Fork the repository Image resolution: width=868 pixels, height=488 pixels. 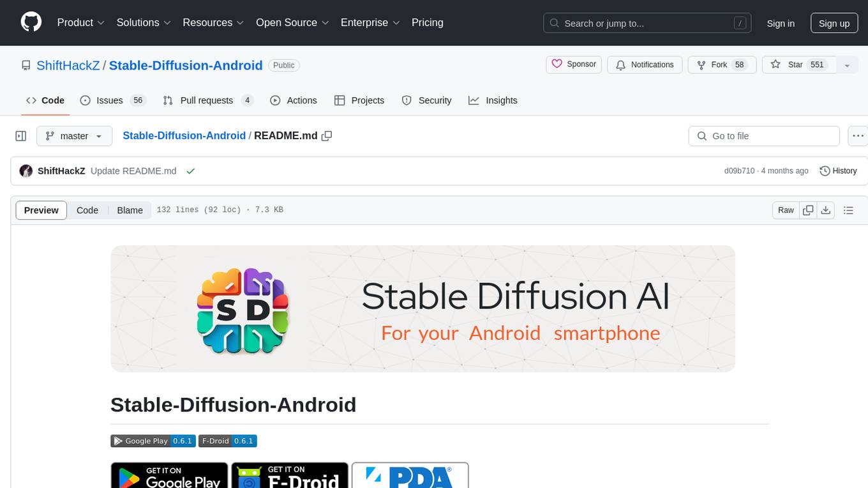pos(722,65)
